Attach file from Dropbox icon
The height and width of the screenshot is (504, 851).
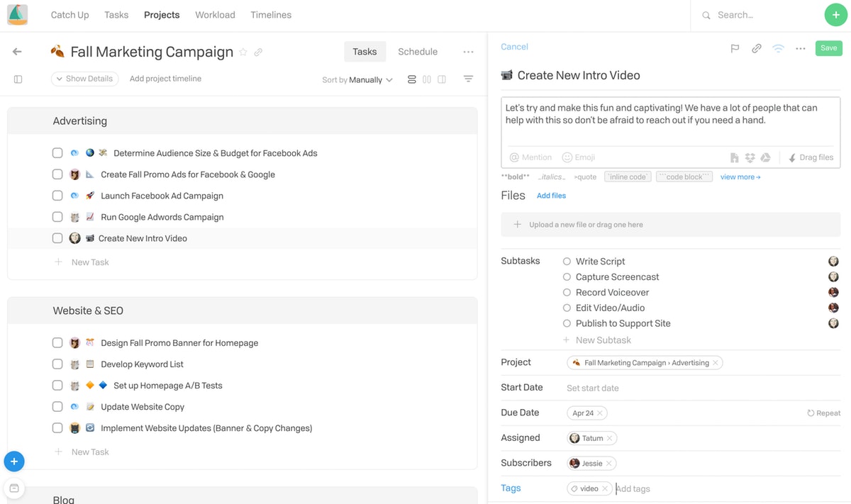750,157
